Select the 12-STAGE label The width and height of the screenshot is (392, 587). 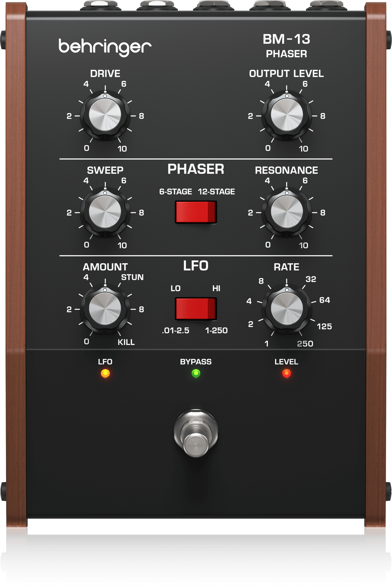coord(216,192)
